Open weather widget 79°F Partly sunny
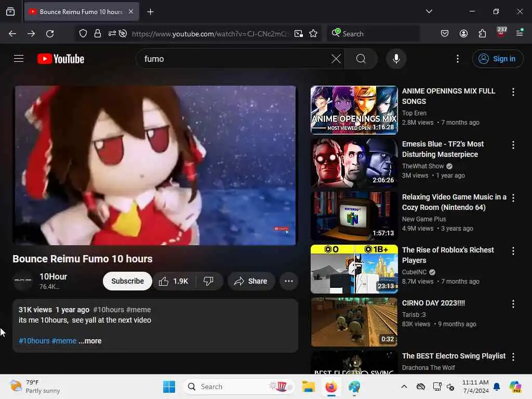Image resolution: width=532 pixels, height=399 pixels. [35, 387]
